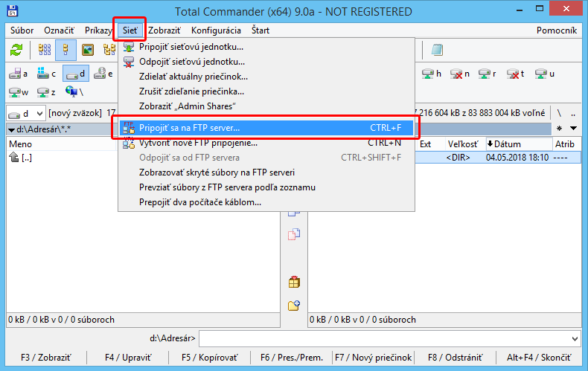Open the notepad icon in the toolbar

click(438, 51)
